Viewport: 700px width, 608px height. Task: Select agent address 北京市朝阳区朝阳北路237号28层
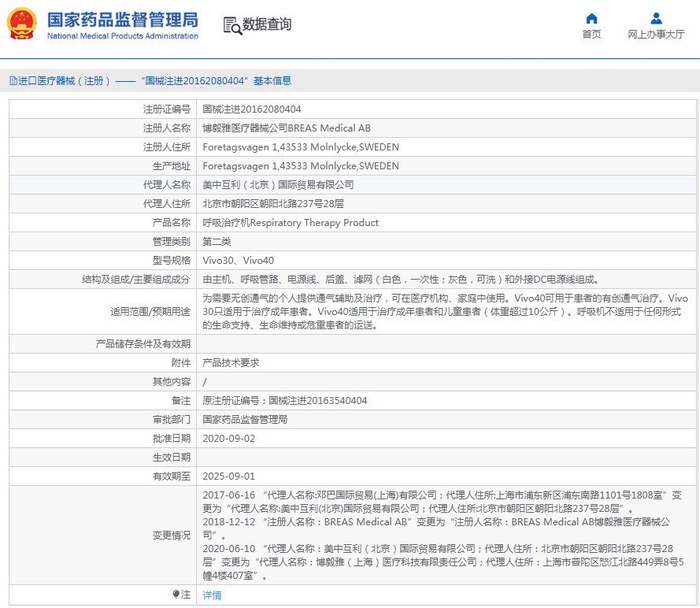point(273,204)
